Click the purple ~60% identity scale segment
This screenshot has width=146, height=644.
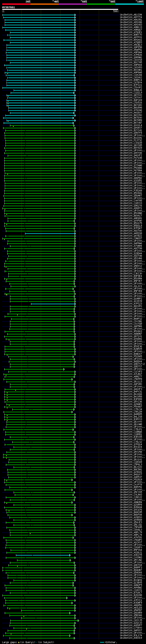(73, 4)
